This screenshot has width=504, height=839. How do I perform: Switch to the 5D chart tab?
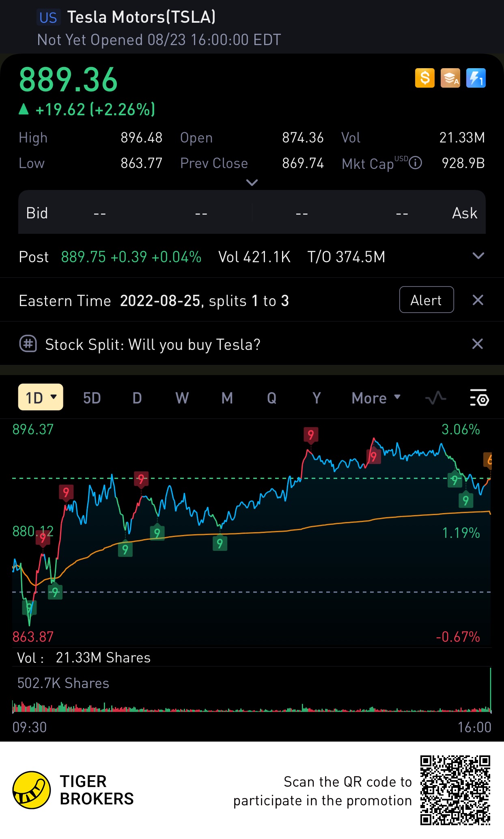(x=92, y=398)
